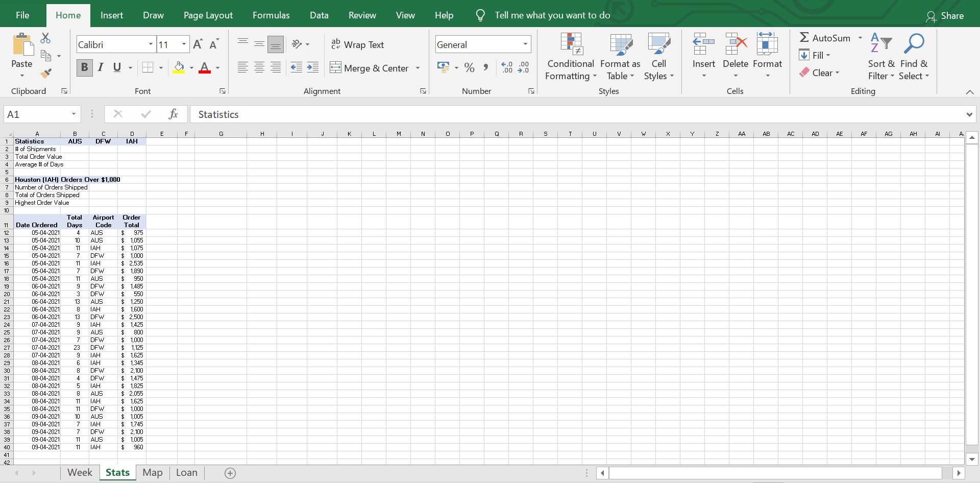Toggle bottom vertical alignment
Viewport: 980px width, 483px height.
276,44
